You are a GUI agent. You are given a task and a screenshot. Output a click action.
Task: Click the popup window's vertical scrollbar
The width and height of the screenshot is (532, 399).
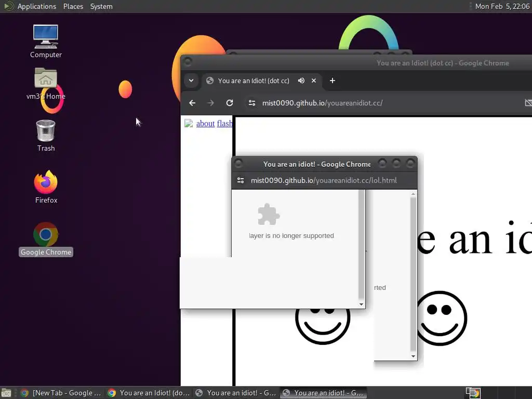click(413, 274)
